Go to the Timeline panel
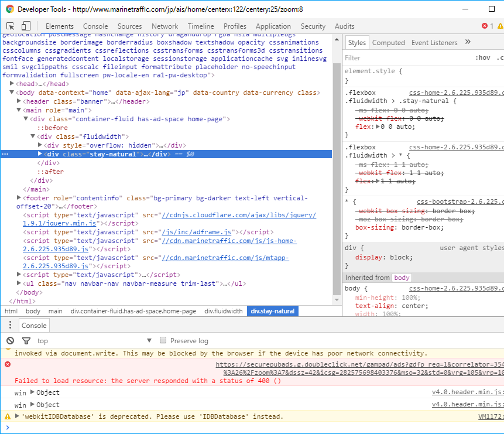 pos(201,26)
